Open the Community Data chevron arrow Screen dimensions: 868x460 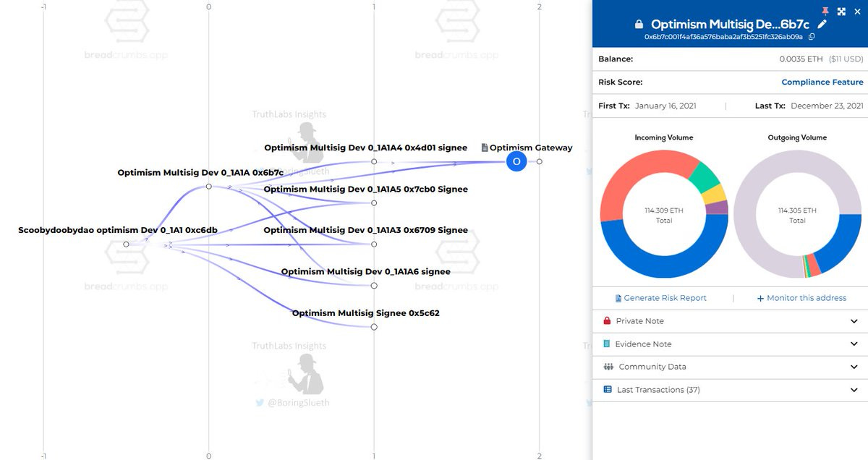click(854, 367)
